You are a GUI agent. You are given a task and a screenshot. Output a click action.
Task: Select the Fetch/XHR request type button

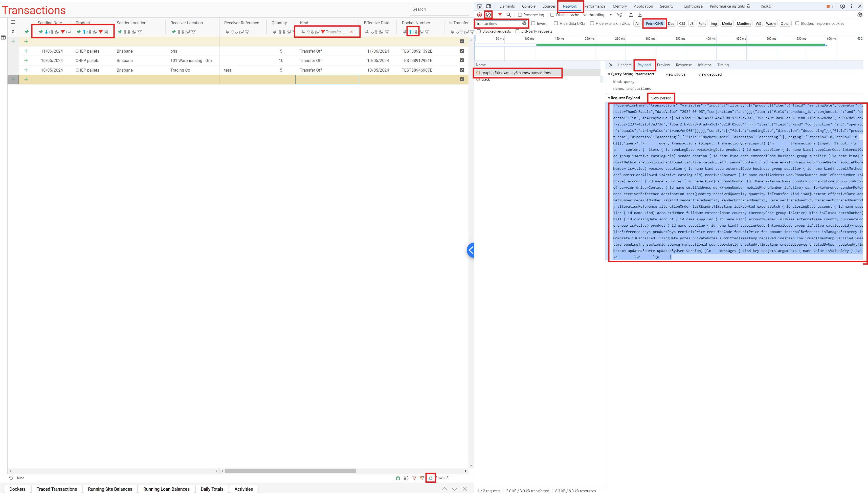coord(654,23)
